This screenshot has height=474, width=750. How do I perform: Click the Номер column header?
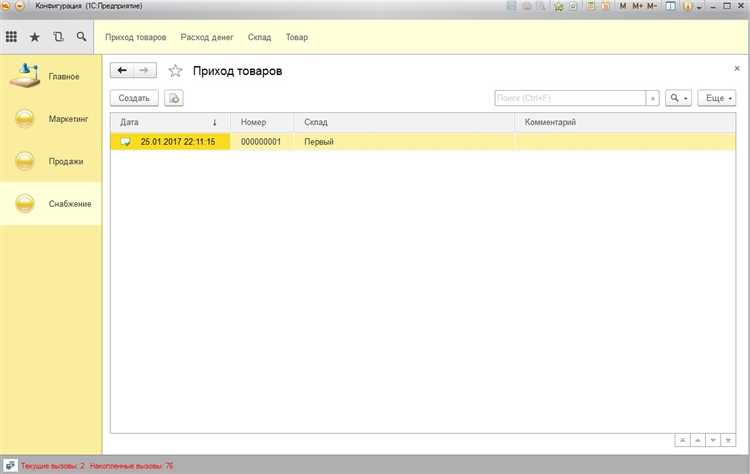(262, 122)
